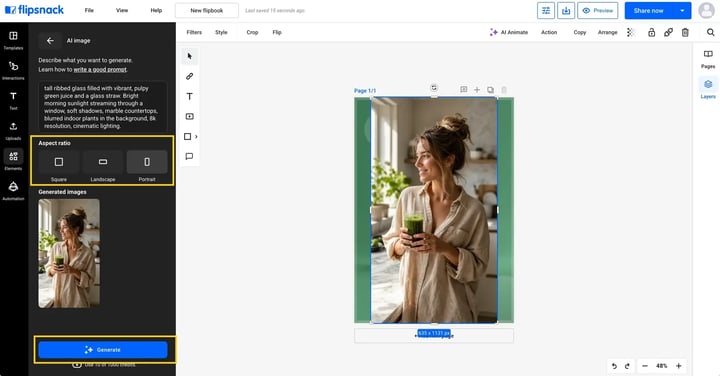Select the text tool in canvas toolbar
Image resolution: width=720 pixels, height=376 pixels.
[190, 96]
